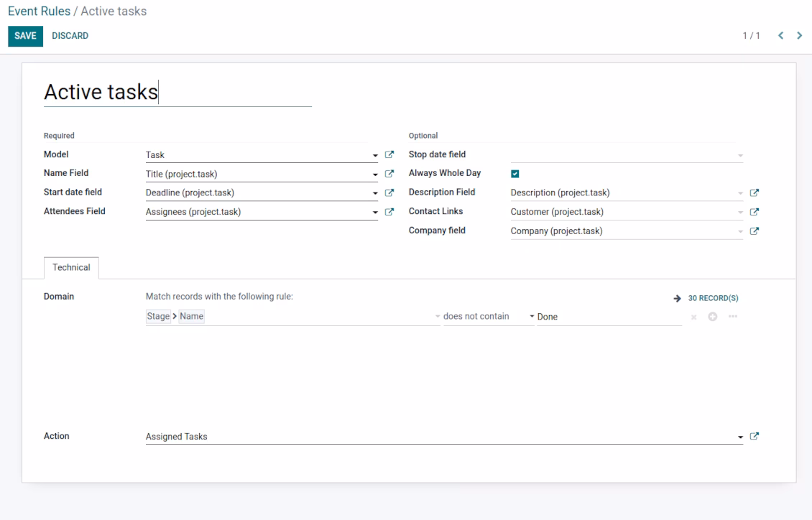Click the 1 / 1 pager counter

click(752, 36)
